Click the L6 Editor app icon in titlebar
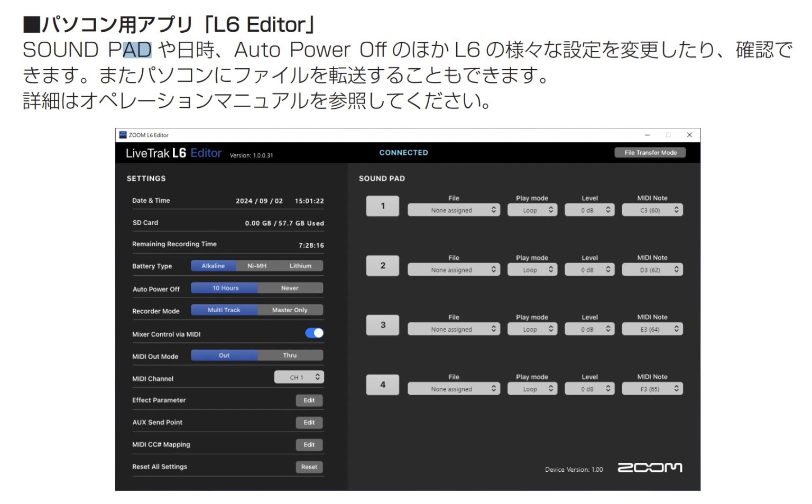This screenshot has width=812, height=504. 123,135
